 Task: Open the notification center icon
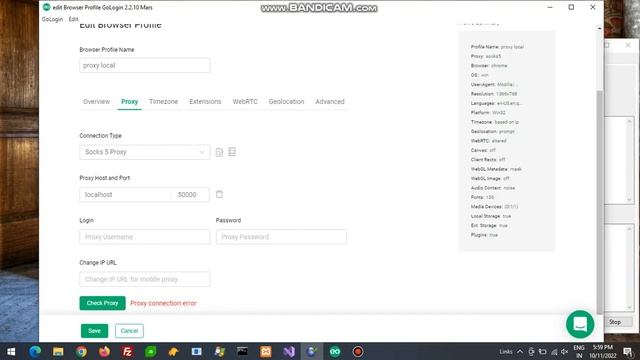pyautogui.click(x=628, y=351)
